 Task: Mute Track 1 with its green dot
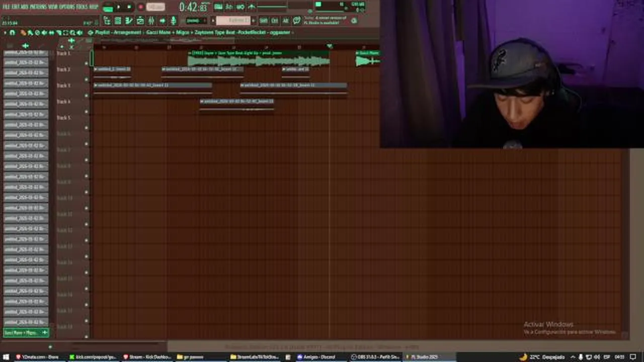point(87,64)
